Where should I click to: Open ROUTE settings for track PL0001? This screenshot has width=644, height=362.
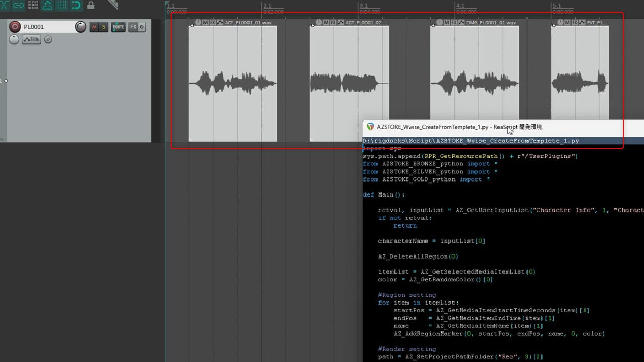(x=119, y=27)
